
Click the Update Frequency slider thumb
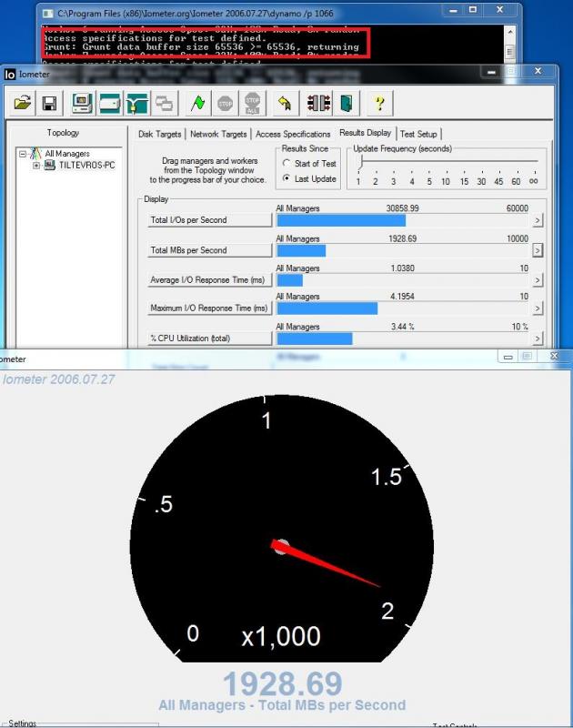pos(361,162)
